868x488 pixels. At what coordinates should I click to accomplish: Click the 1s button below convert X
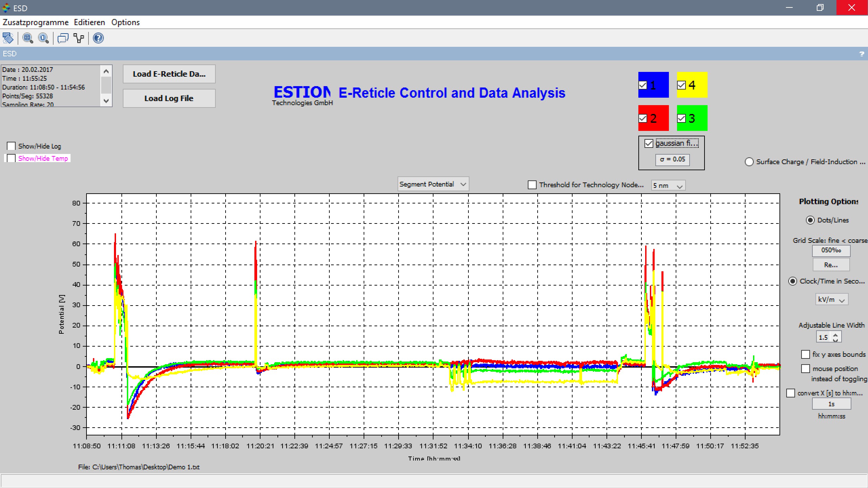[831, 404]
